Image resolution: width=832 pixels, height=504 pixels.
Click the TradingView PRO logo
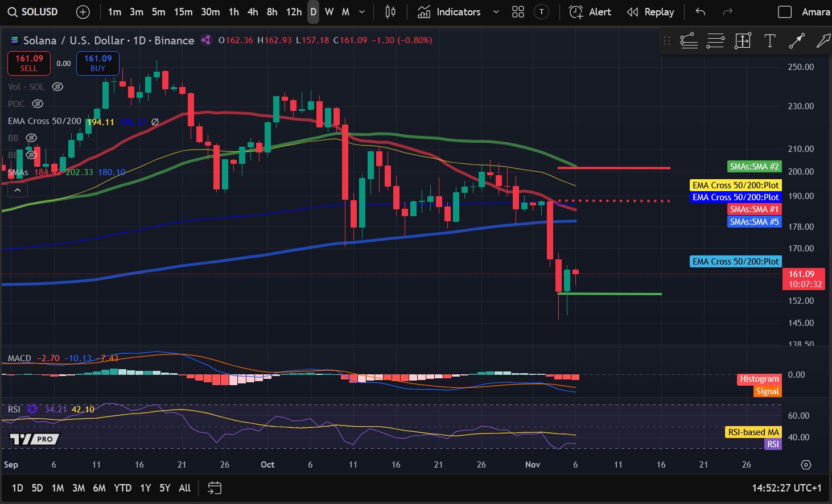coord(35,439)
